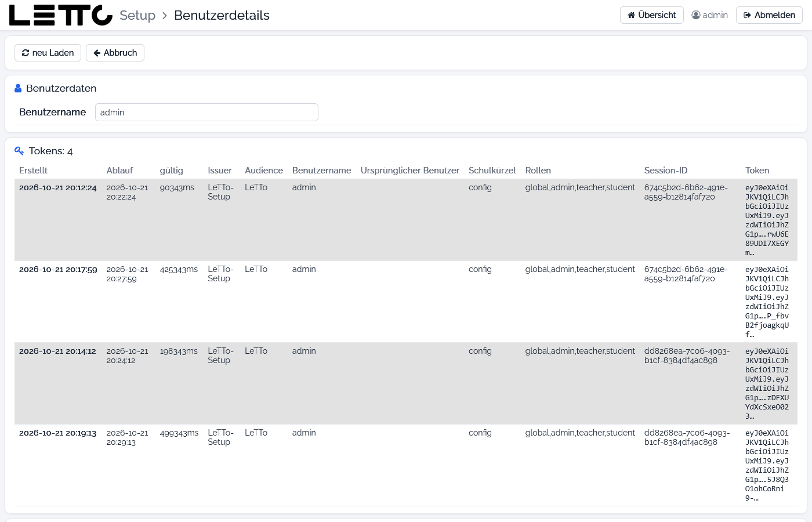Click the Session-ID column header
This screenshot has width=812, height=522.
coord(666,171)
